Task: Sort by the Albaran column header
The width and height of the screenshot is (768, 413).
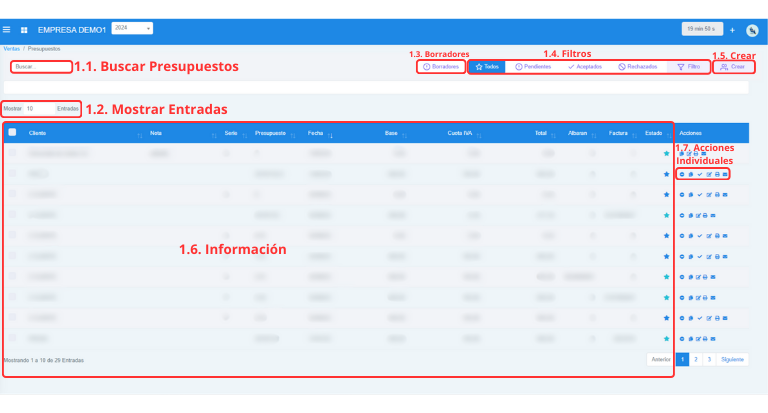Action: (577, 133)
